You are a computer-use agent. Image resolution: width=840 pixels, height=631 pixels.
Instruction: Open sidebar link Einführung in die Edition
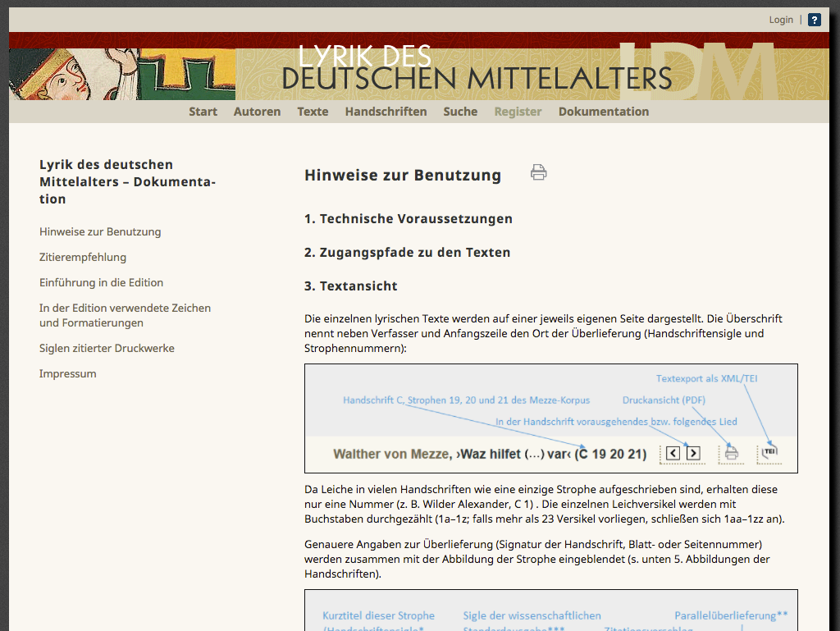click(101, 283)
